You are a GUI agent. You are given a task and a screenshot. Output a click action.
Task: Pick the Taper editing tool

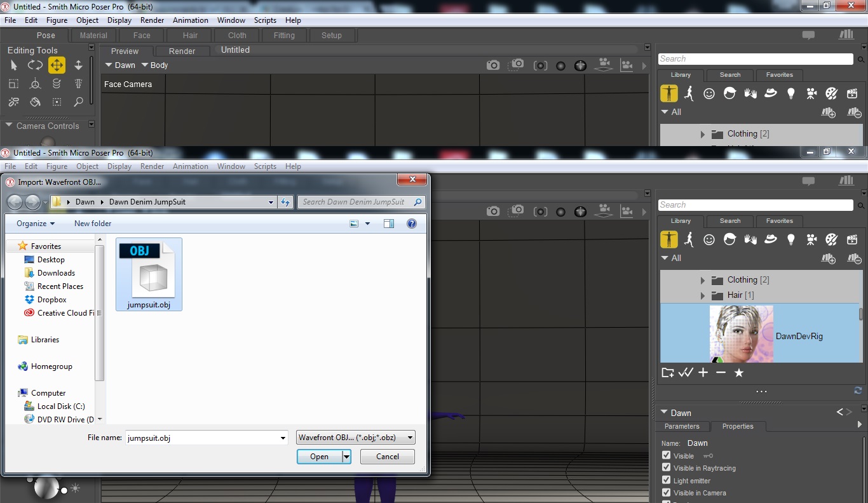click(x=78, y=84)
